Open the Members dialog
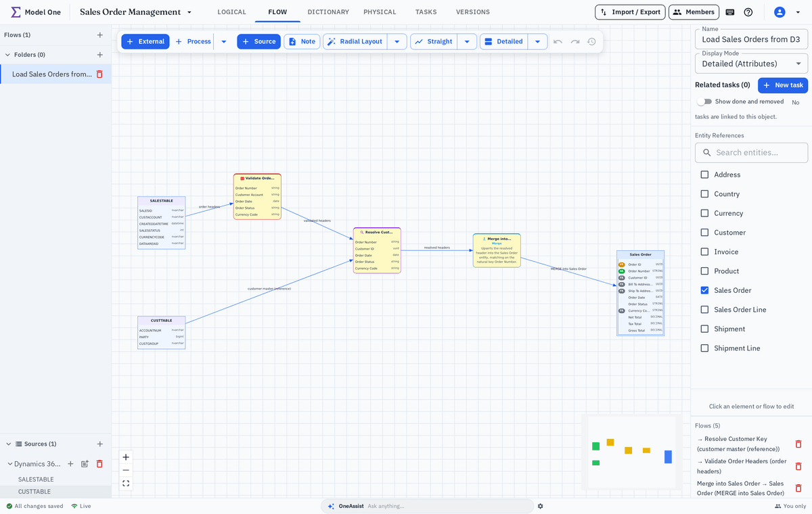This screenshot has width=812, height=514. point(694,12)
